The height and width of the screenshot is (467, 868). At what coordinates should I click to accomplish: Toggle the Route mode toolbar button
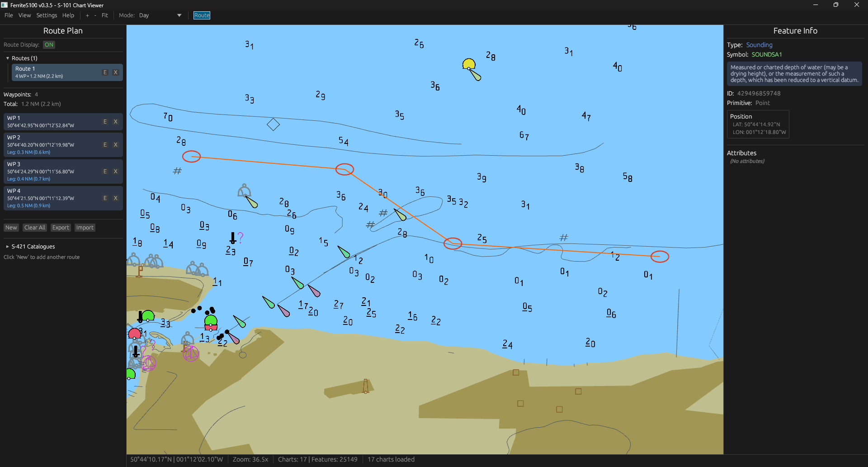[202, 15]
